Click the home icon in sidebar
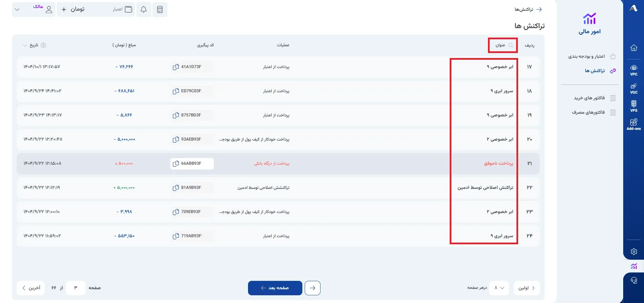This screenshot has height=303, width=644. [x=634, y=48]
